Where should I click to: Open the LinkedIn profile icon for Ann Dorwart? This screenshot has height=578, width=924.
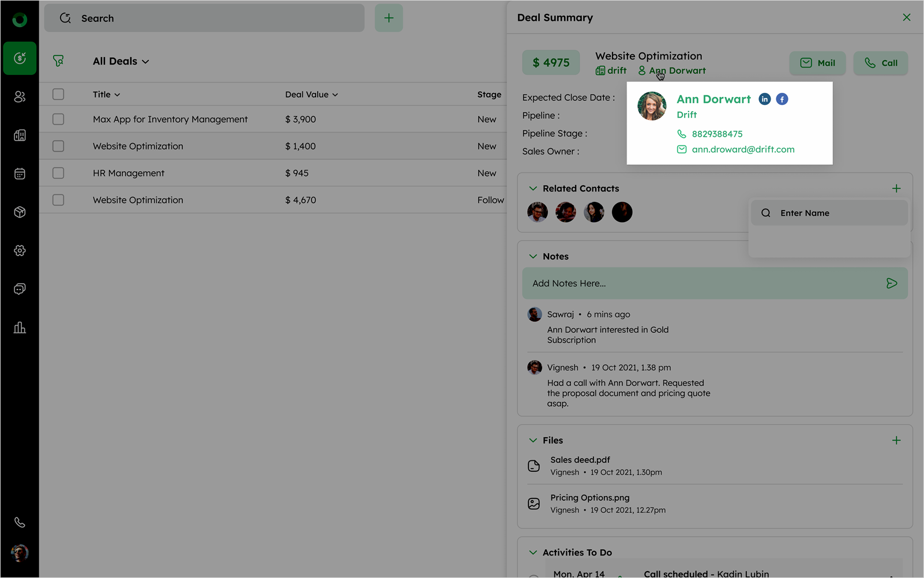[764, 99]
